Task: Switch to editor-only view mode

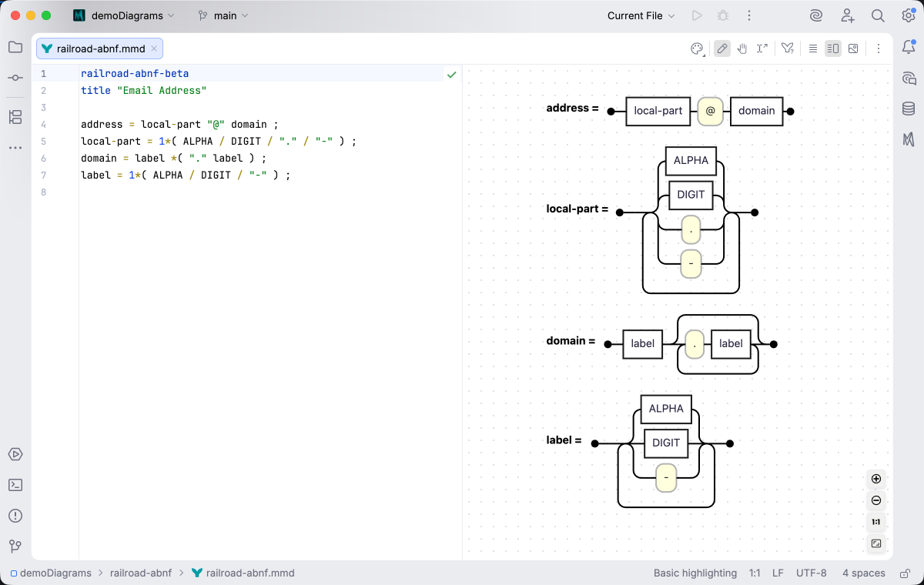Action: [813, 48]
